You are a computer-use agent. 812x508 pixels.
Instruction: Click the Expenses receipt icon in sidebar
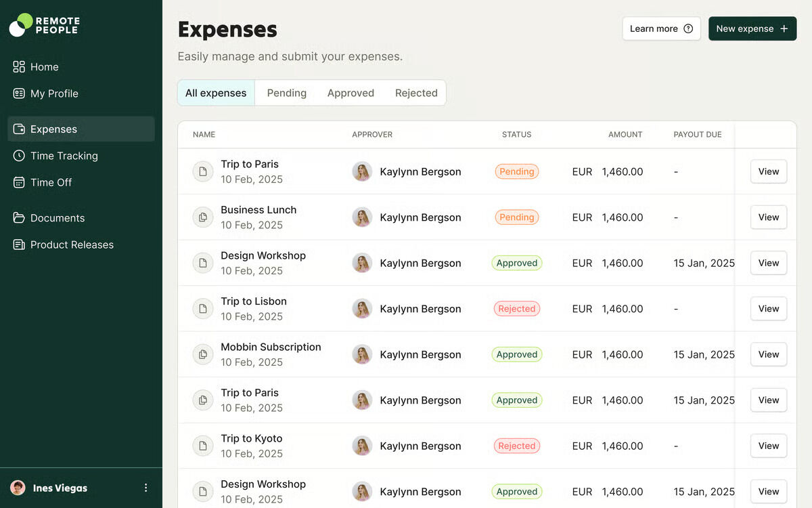pyautogui.click(x=18, y=129)
